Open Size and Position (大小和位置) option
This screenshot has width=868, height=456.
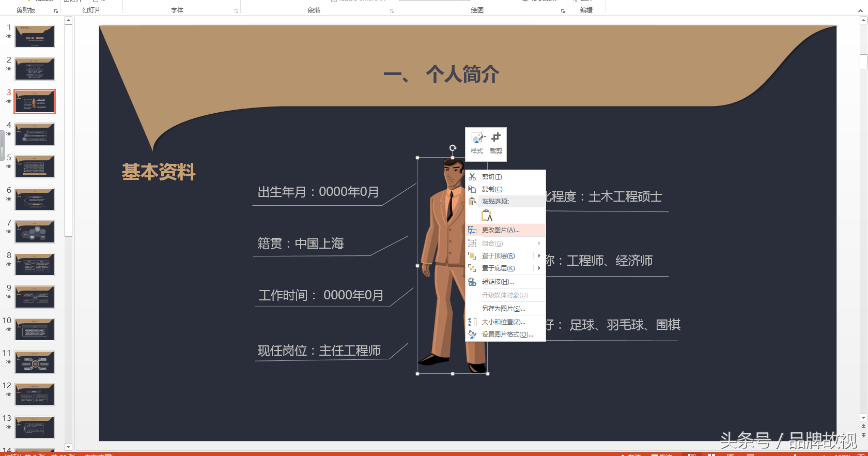point(505,322)
